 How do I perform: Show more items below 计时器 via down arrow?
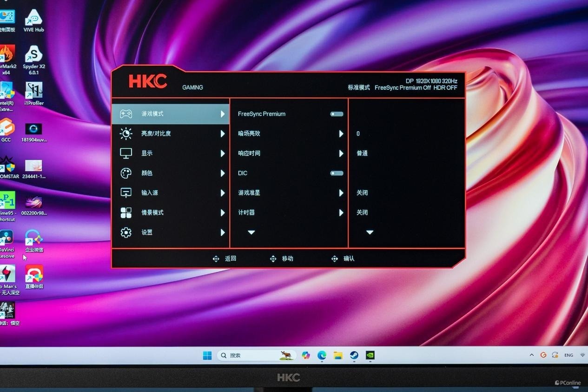point(251,233)
